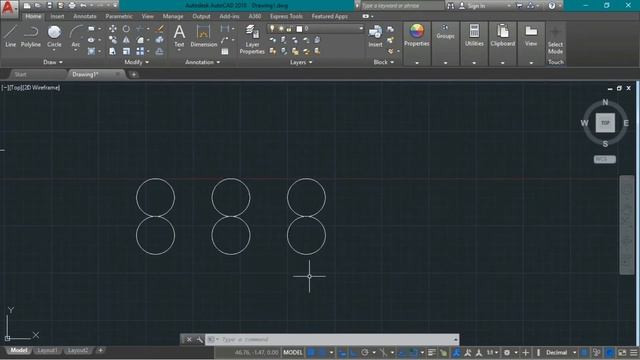Open the Annotate ribbon tab
Image resolution: width=640 pixels, height=360 pixels.
pos(84,16)
